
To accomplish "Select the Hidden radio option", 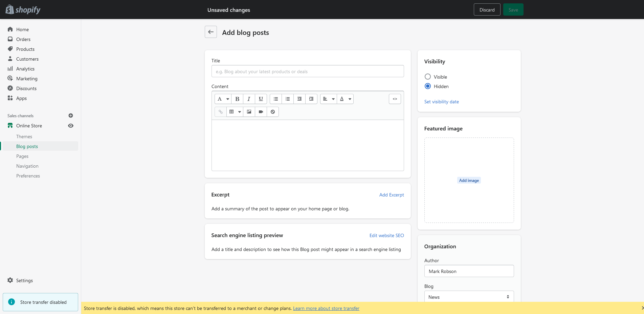I will pyautogui.click(x=428, y=86).
